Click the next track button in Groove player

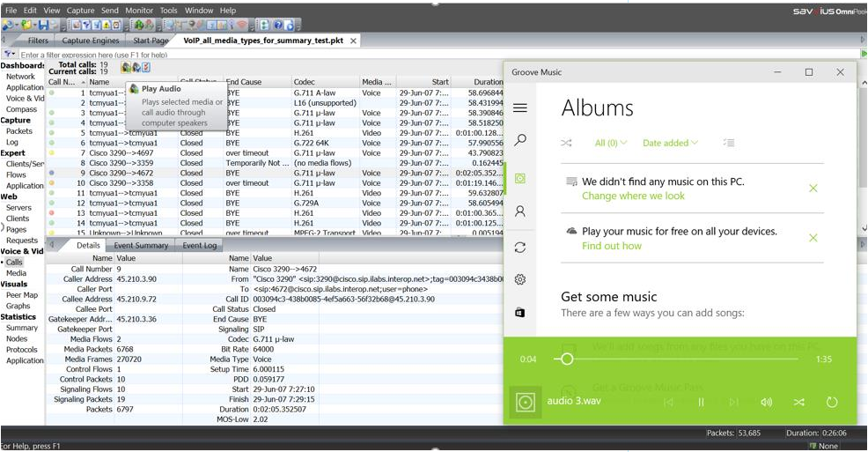tap(733, 402)
